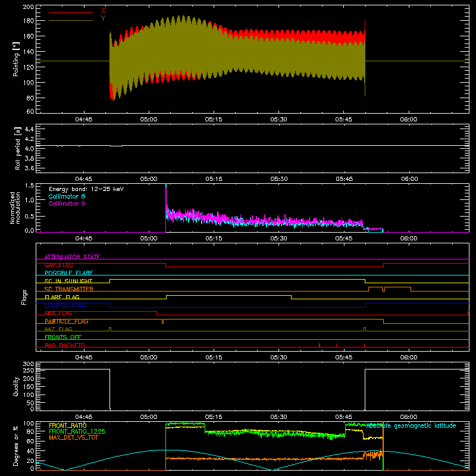
Task: Click the 'Absolute geomagnetic latitude' label
Action: coord(411,426)
